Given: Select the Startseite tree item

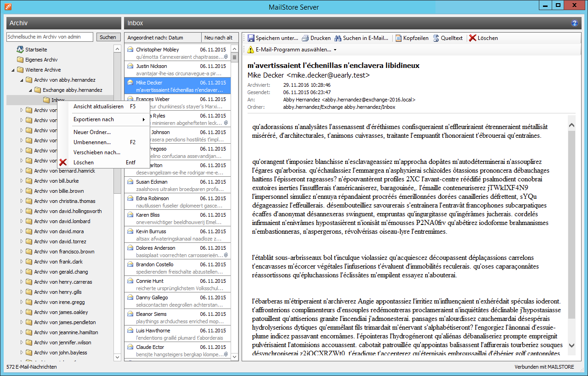Looking at the screenshot, I should coord(36,50).
